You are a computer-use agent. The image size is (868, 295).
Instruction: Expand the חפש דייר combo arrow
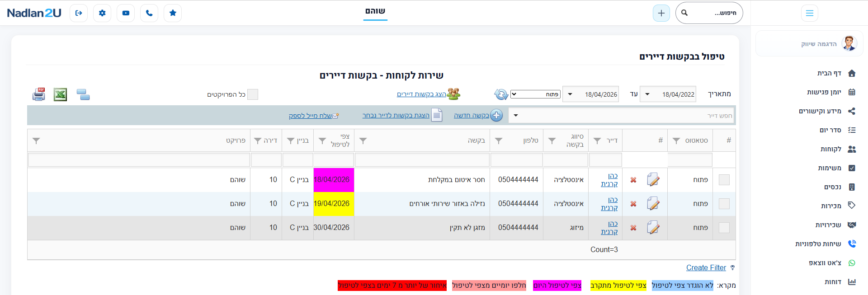(516, 116)
